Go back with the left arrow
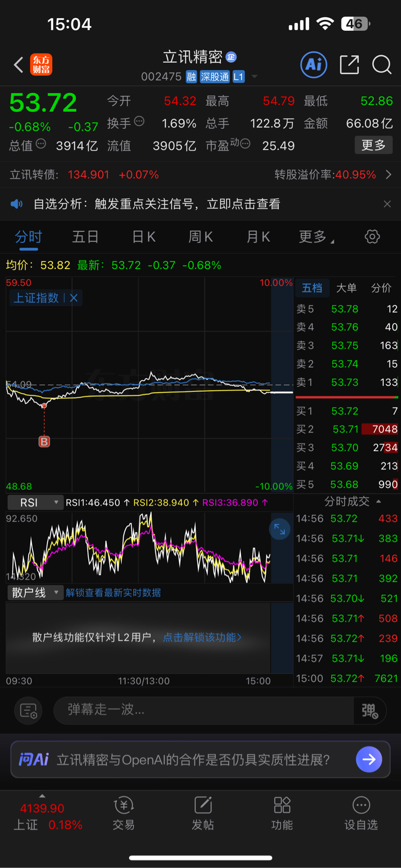 point(18,65)
